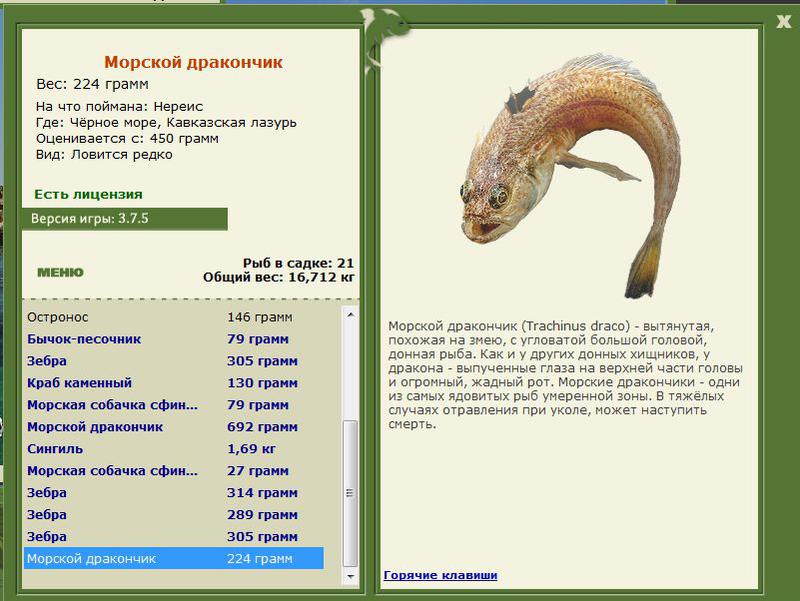Select Зебра 314 грамм row
Viewport: 800px width, 601px height.
(x=173, y=492)
